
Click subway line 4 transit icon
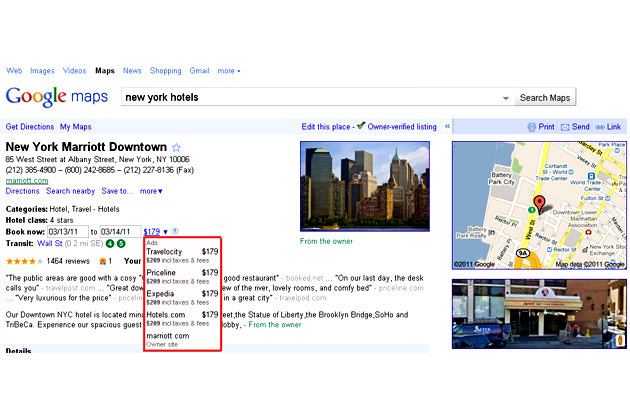110,244
